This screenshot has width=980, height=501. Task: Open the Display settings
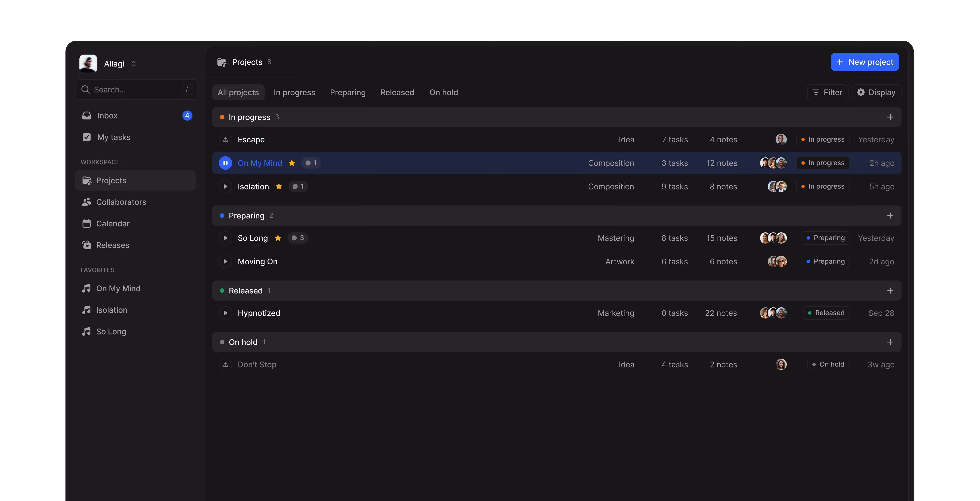click(876, 92)
